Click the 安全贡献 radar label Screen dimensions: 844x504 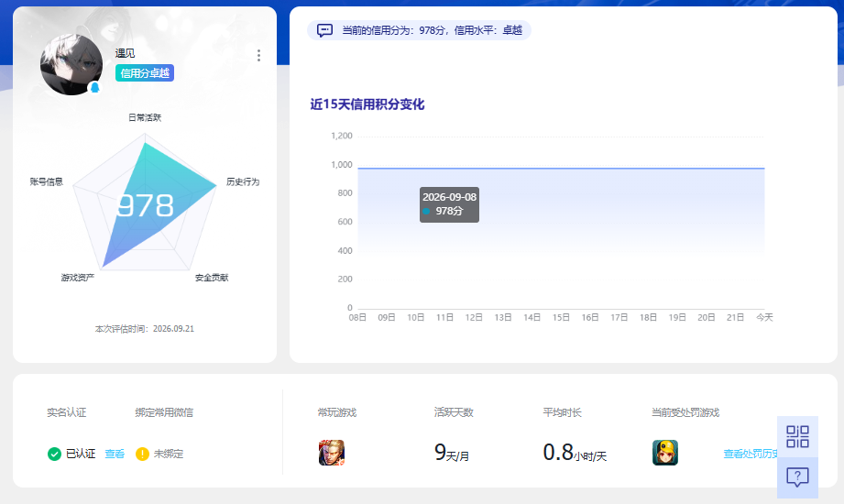point(212,278)
